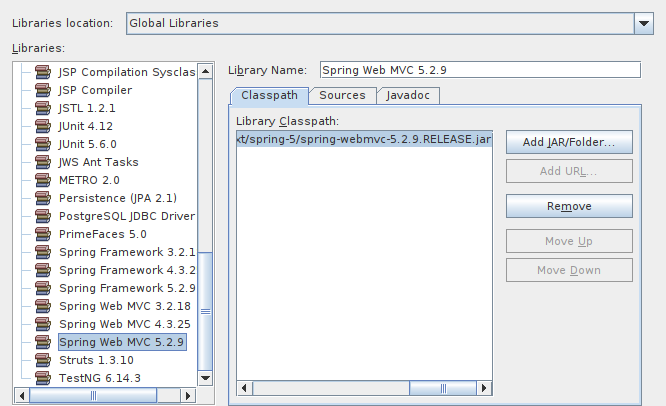Select the JUnit 4.12 library
The width and height of the screenshot is (666, 406).
[86, 126]
